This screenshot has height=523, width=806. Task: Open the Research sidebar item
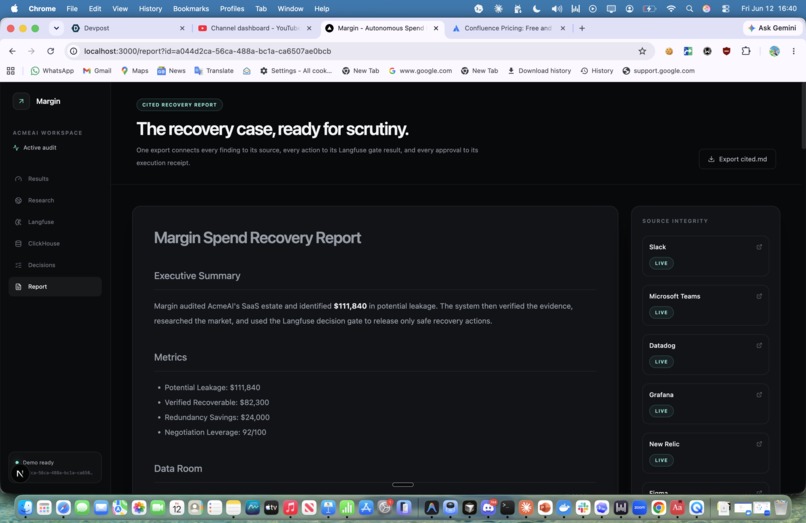55,201
